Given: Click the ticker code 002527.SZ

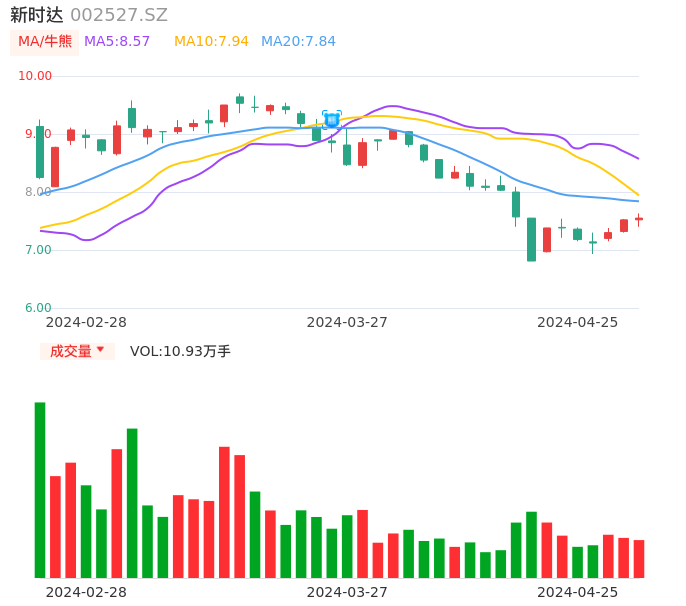Looking at the screenshot, I should pyautogui.click(x=119, y=15).
